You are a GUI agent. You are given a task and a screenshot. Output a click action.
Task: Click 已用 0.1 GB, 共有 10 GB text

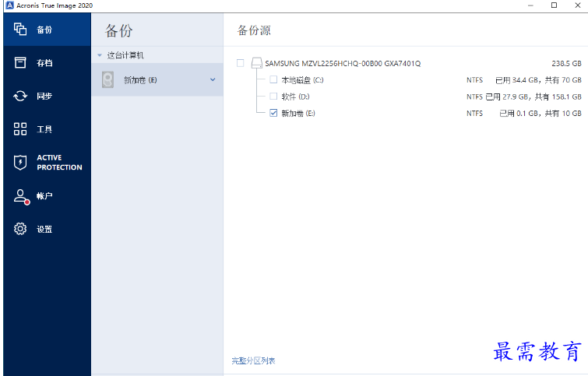[x=540, y=113]
